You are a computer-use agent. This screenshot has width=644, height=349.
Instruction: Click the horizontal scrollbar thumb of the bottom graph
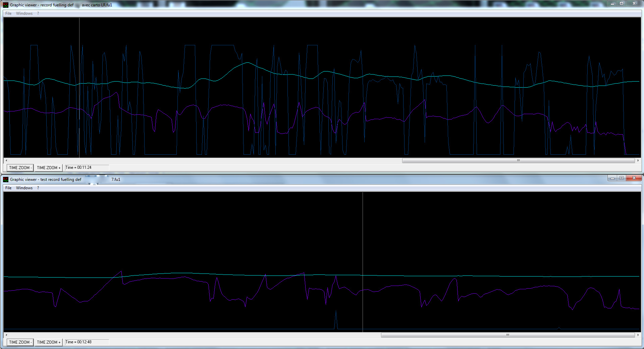(x=507, y=335)
